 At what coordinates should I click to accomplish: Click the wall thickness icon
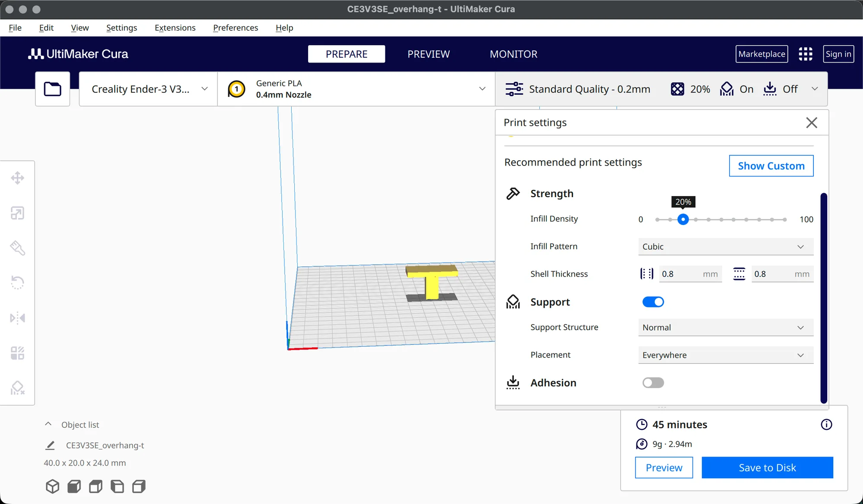646,274
